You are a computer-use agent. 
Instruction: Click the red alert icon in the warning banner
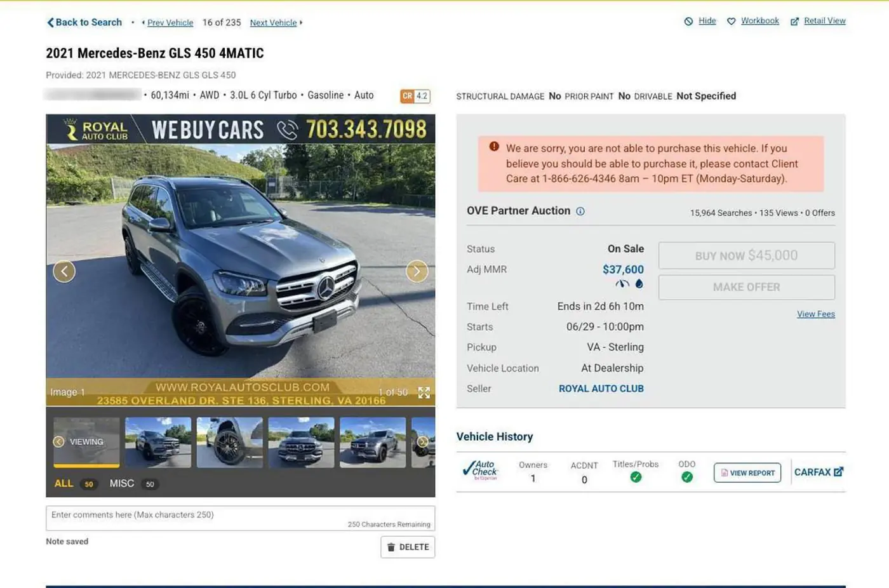pos(494,147)
